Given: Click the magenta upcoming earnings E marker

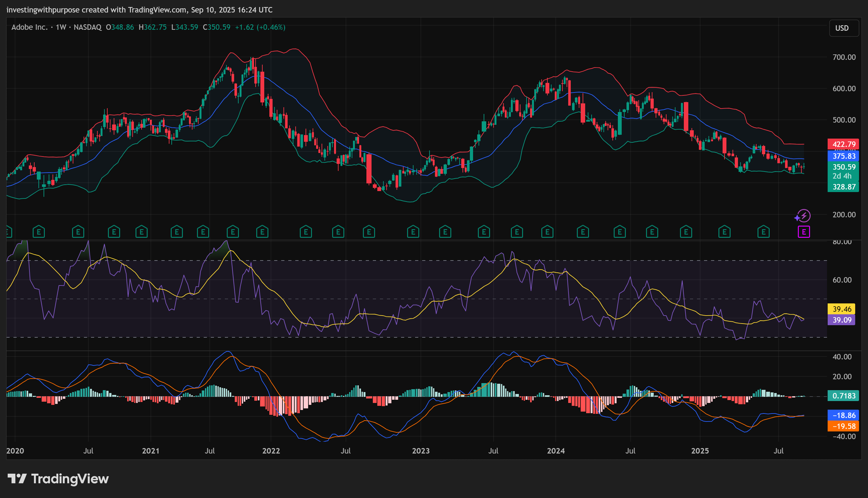Looking at the screenshot, I should click(804, 232).
